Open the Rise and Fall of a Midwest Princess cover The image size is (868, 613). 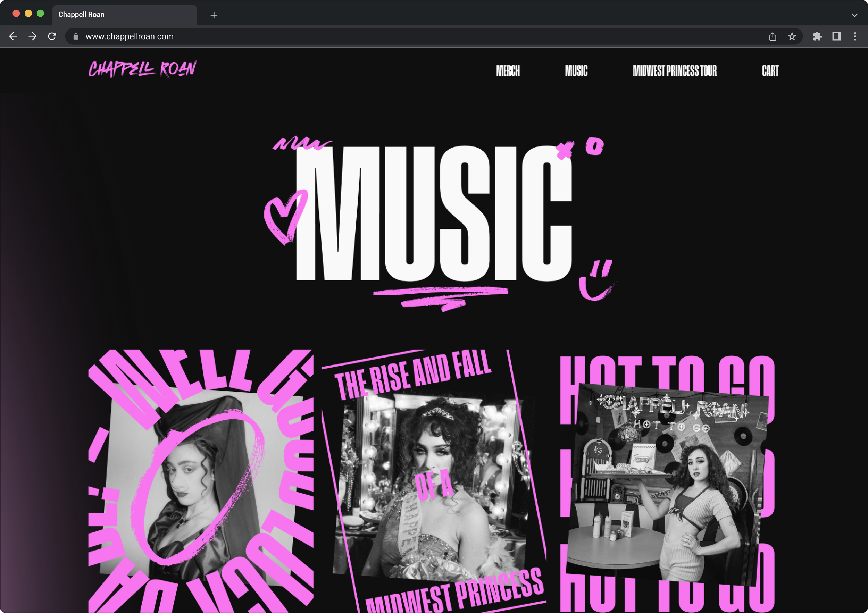click(434, 481)
